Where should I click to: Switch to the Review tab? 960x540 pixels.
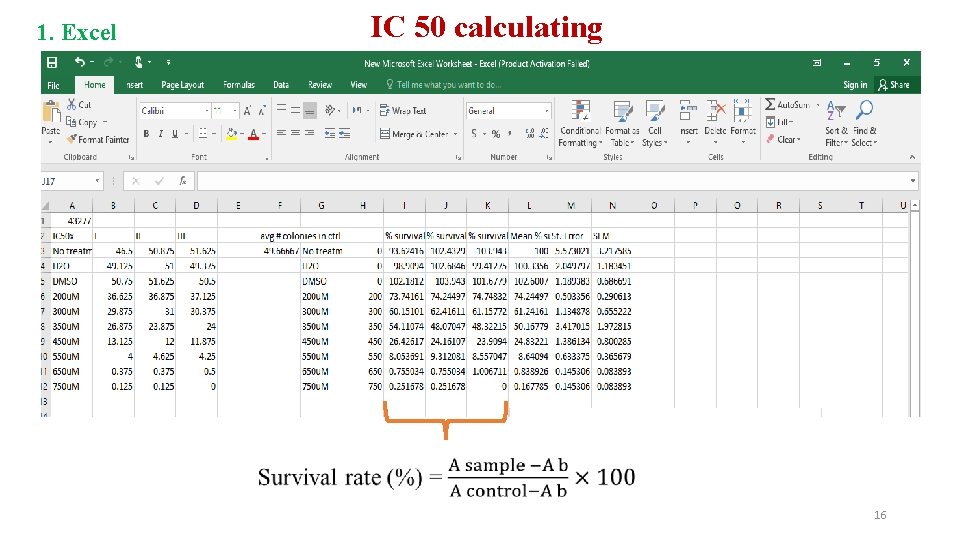pyautogui.click(x=320, y=85)
